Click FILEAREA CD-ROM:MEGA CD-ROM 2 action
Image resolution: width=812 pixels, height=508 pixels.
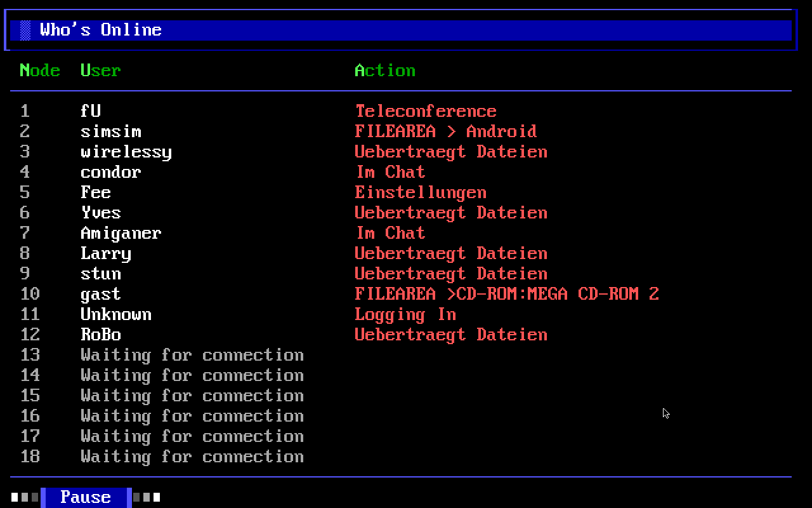click(x=506, y=294)
